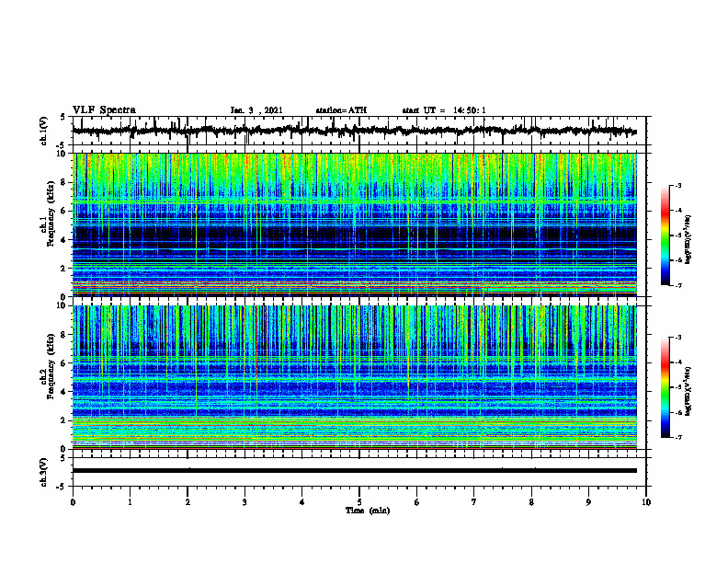
Task: Click the "4" time axis tick label
Action: click(302, 502)
